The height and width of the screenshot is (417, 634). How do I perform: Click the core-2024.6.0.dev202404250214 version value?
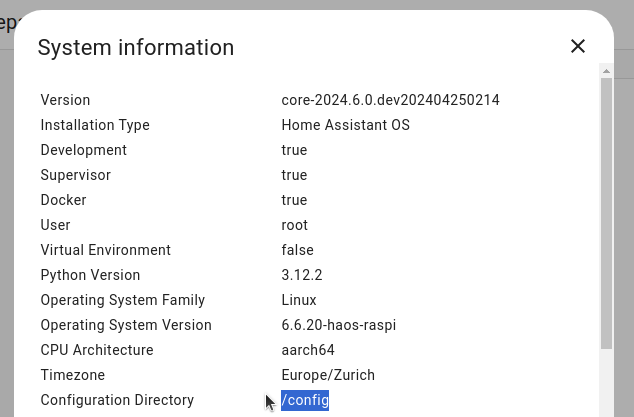click(390, 100)
